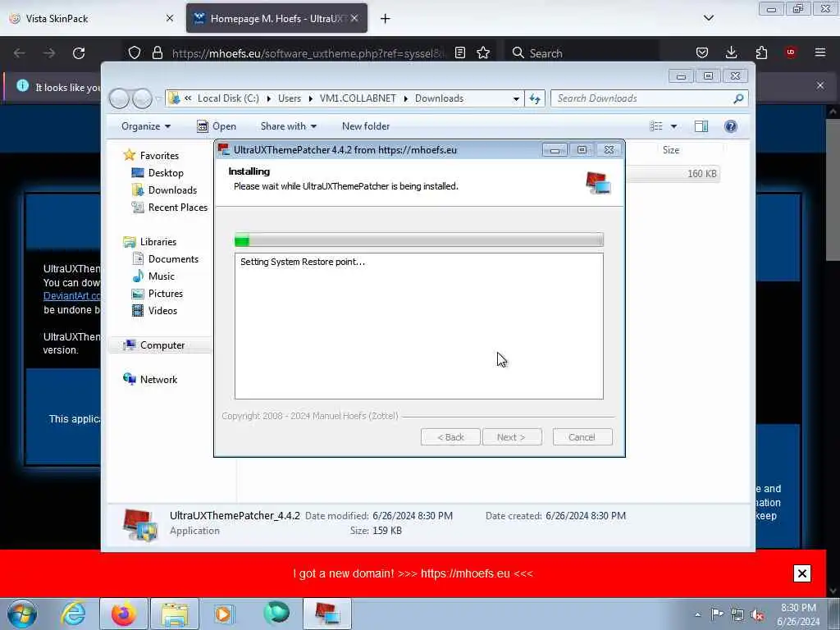Screen dimensions: 840x630
Task: Click Explorer refresh button beside address bar
Action: click(x=535, y=98)
